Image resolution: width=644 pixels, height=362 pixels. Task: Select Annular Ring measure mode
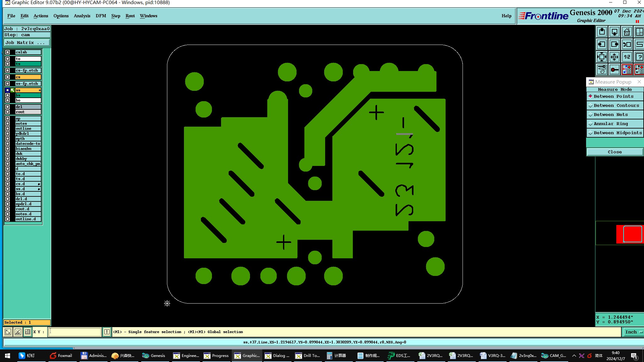point(610,124)
